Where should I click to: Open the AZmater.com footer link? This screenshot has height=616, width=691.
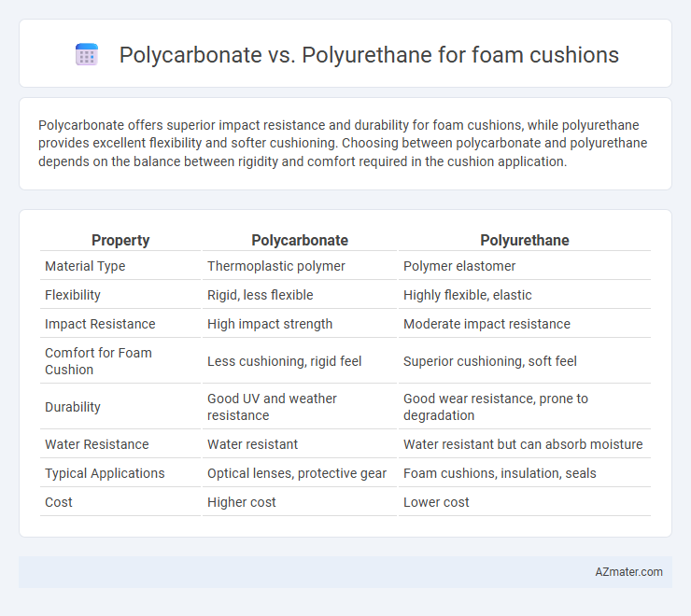coord(628,572)
